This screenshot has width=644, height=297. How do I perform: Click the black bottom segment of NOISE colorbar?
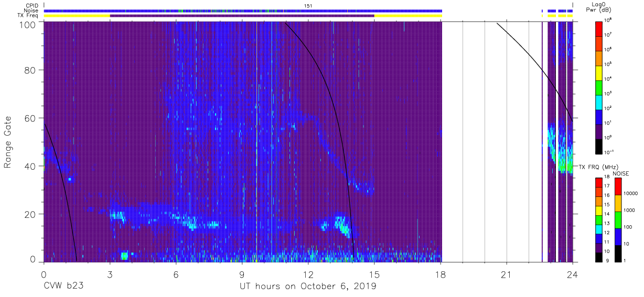618,252
